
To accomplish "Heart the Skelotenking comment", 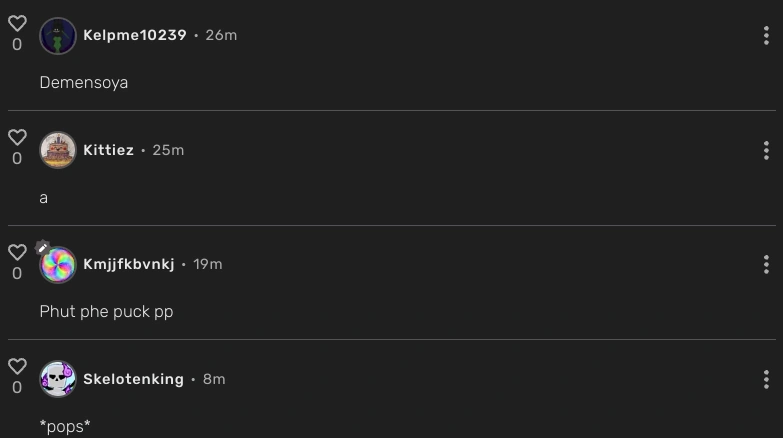I will click(17, 367).
